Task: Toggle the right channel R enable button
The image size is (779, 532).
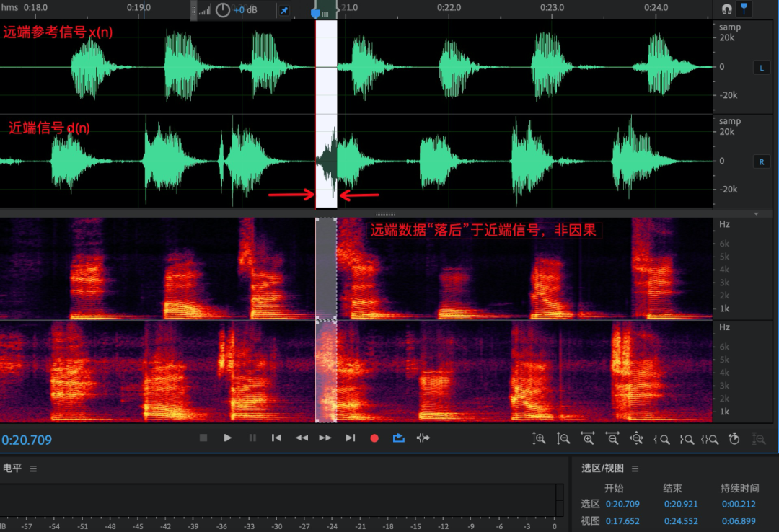Action: pos(762,161)
